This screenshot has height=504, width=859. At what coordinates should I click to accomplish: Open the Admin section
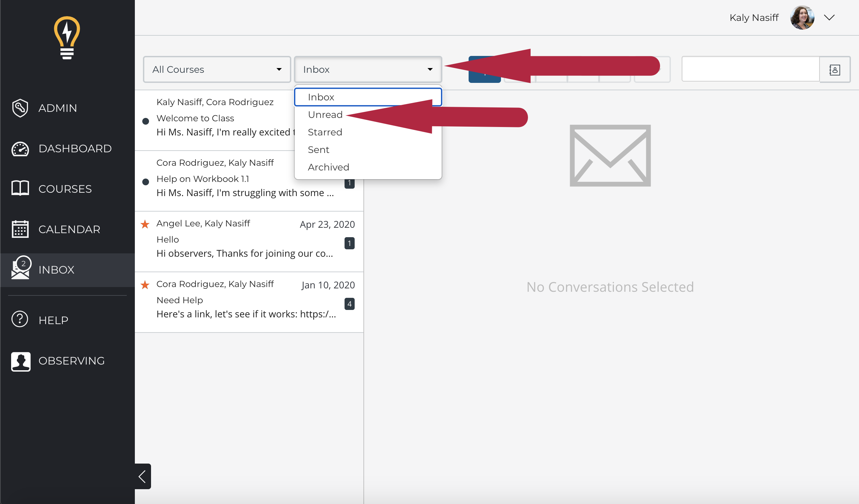[67, 108]
